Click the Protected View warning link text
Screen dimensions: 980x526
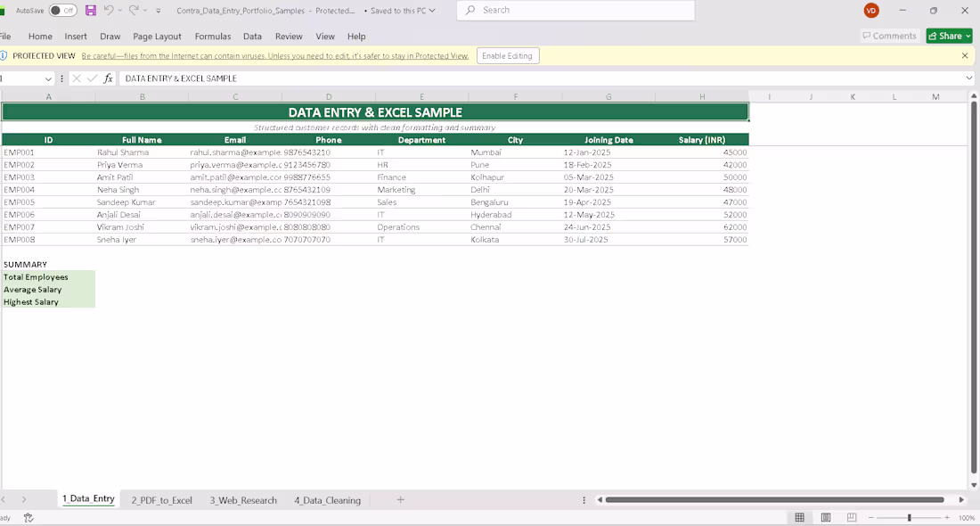point(275,55)
